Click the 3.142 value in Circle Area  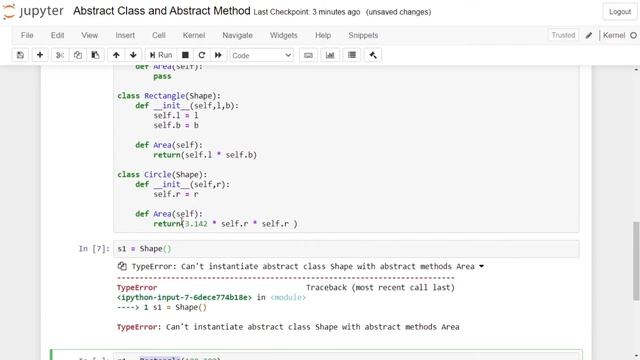pyautogui.click(x=196, y=224)
